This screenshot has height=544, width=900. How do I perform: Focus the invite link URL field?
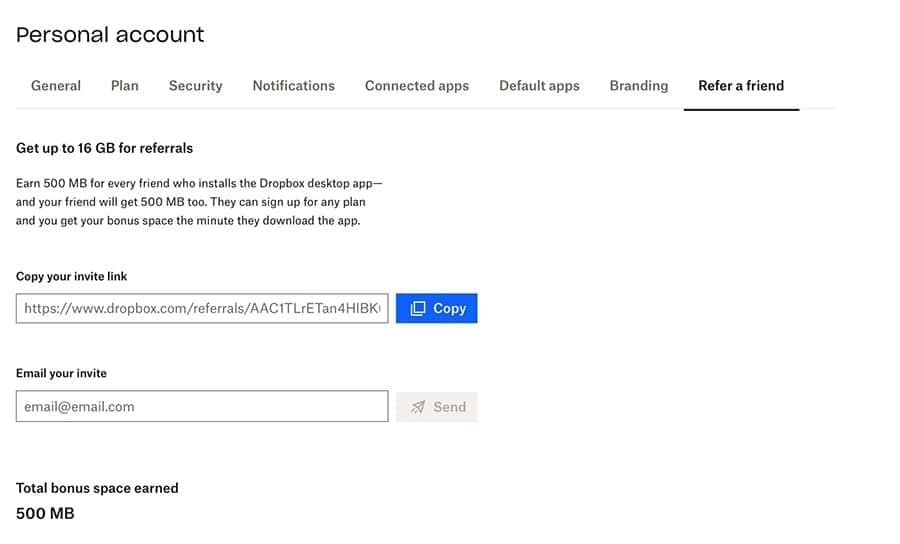(202, 308)
